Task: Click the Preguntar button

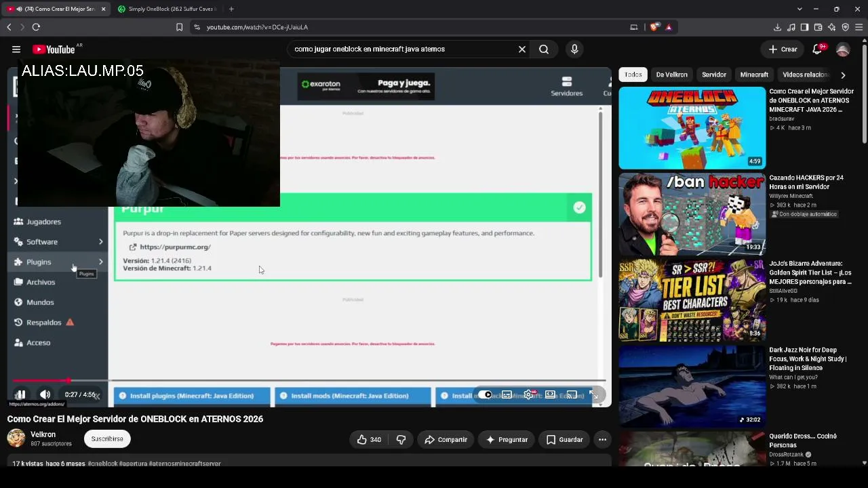Action: 506,439
